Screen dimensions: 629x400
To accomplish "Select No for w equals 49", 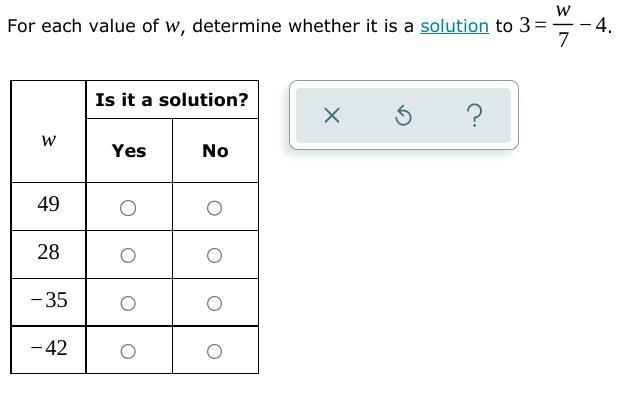I will click(x=214, y=208).
